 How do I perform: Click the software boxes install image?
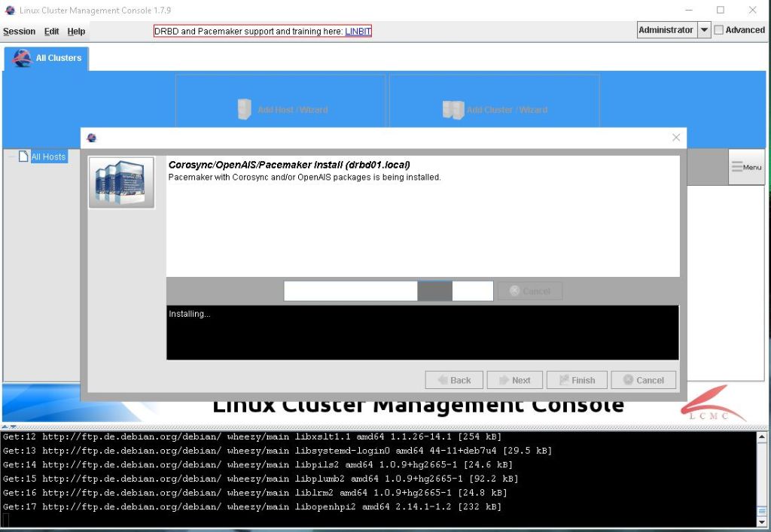[x=121, y=182]
